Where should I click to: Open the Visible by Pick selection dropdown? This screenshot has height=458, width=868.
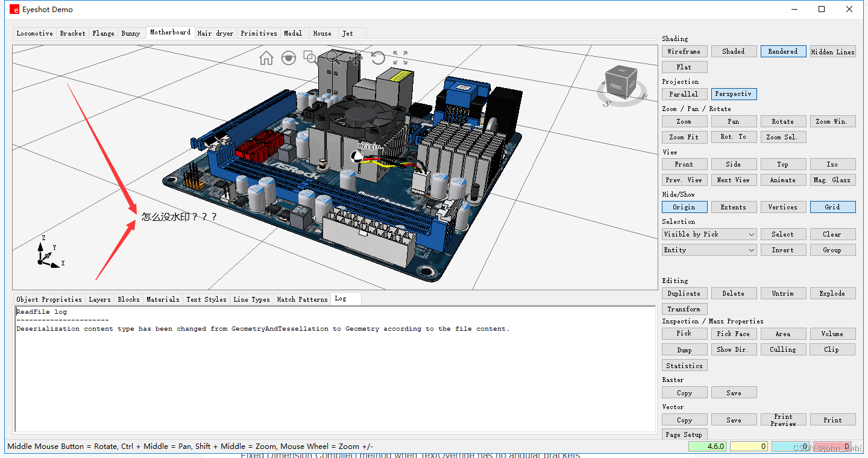pos(709,234)
